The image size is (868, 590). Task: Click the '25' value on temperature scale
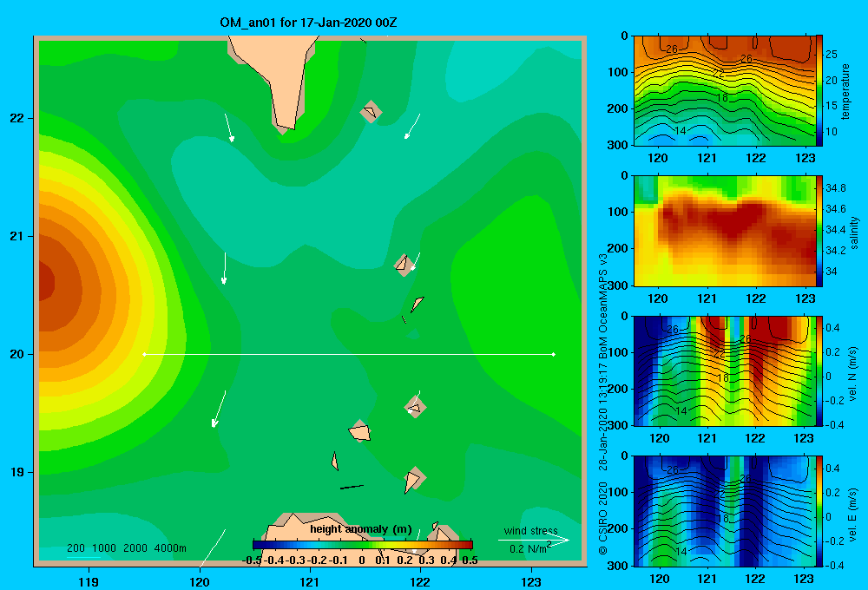tap(832, 55)
